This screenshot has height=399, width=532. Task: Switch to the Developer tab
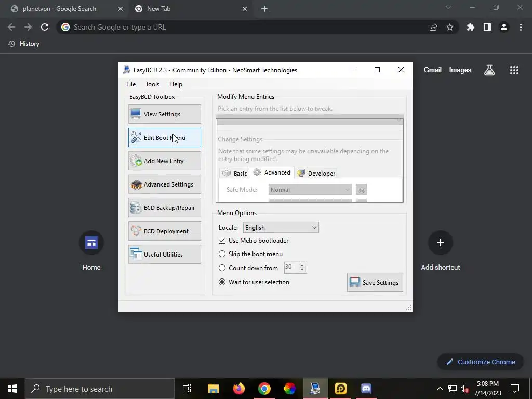coord(316,174)
